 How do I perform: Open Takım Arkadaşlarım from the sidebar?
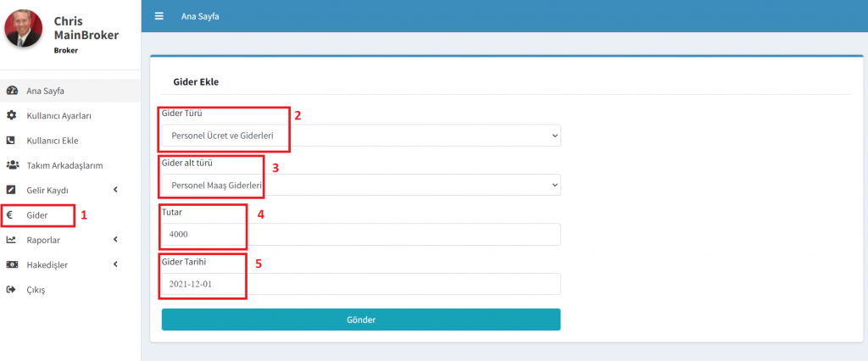pyautogui.click(x=64, y=165)
